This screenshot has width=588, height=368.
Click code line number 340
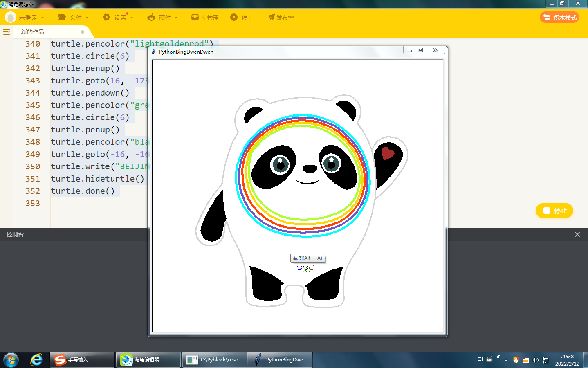[33, 44]
